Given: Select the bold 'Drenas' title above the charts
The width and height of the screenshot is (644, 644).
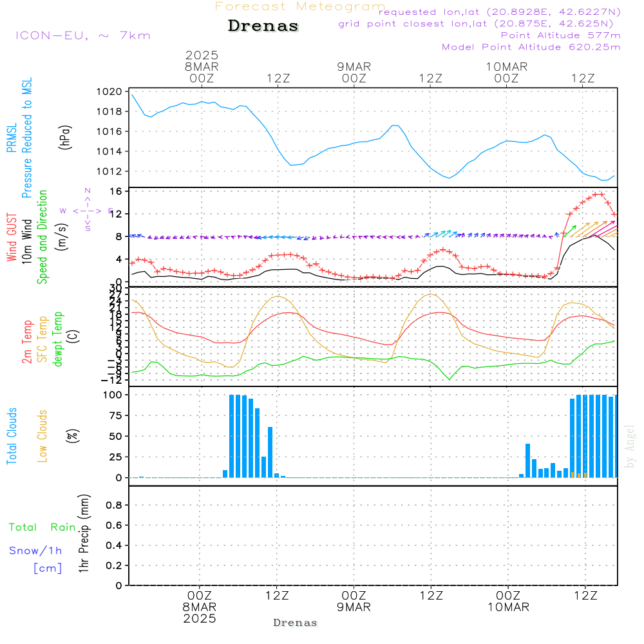Looking at the screenshot, I should point(263,26).
